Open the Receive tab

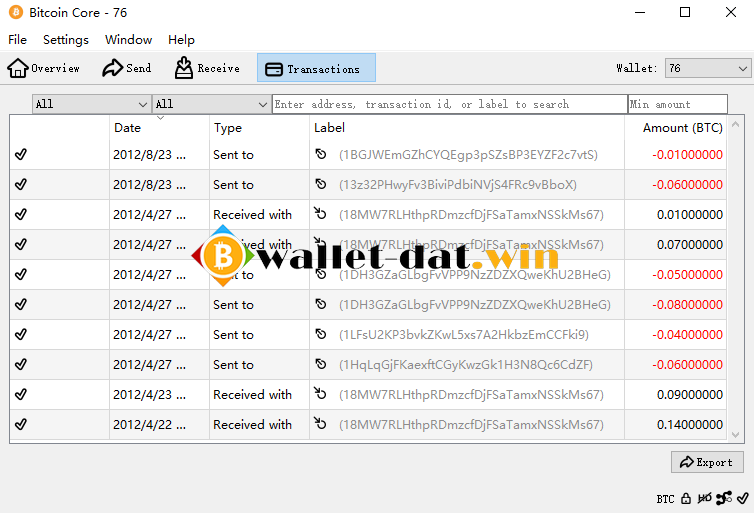click(x=207, y=68)
